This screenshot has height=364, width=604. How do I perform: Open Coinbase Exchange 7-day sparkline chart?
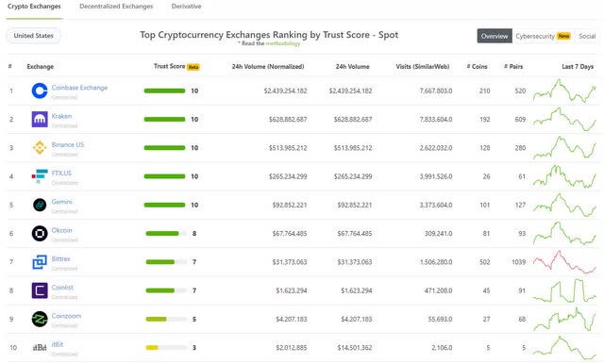564,91
